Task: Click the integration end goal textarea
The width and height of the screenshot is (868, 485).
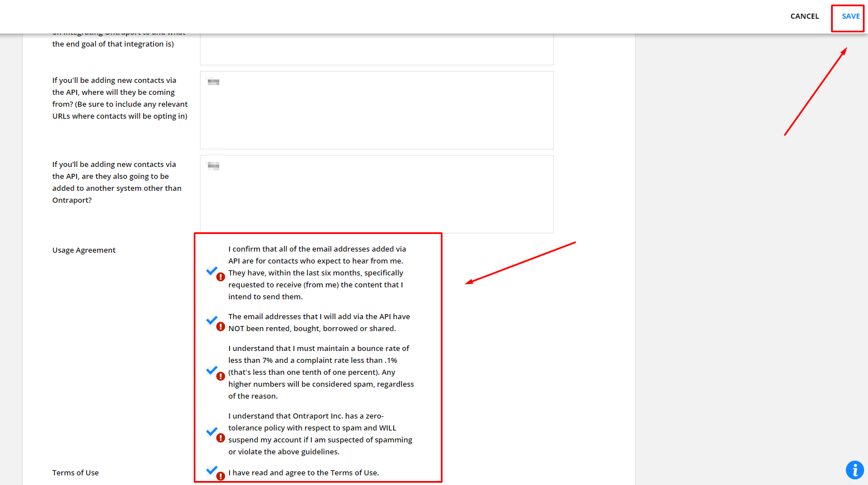Action: 377,49
